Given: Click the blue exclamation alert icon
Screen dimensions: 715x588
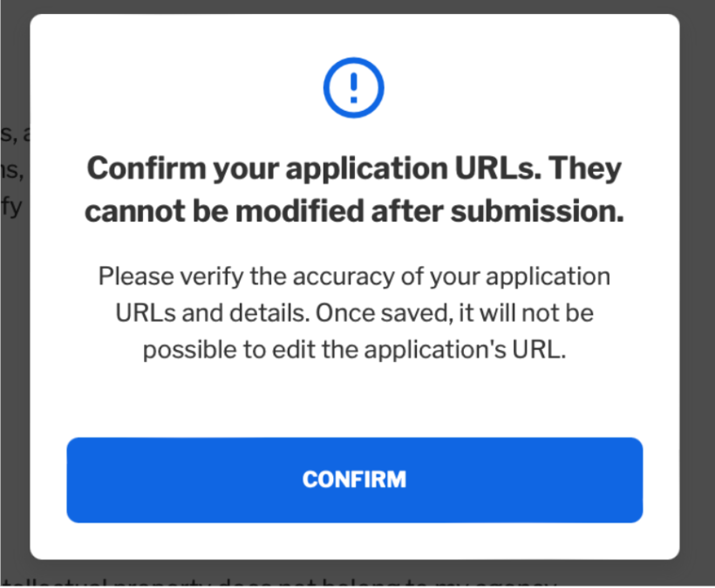Looking at the screenshot, I should pos(354,87).
